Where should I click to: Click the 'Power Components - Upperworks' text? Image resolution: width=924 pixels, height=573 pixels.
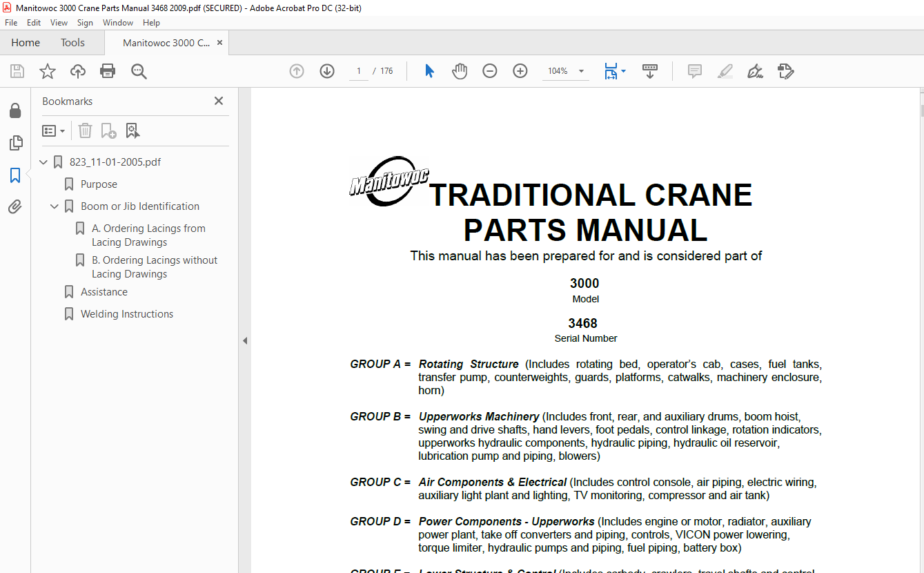tap(507, 521)
